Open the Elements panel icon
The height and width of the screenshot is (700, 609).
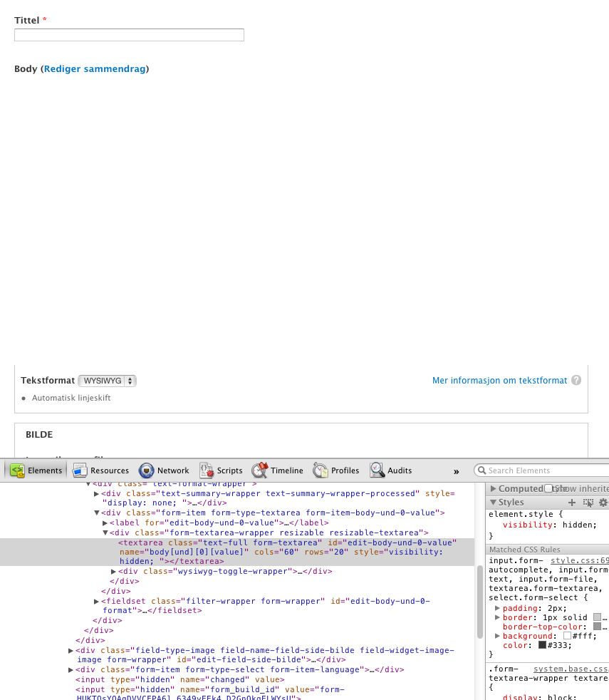pyautogui.click(x=17, y=470)
